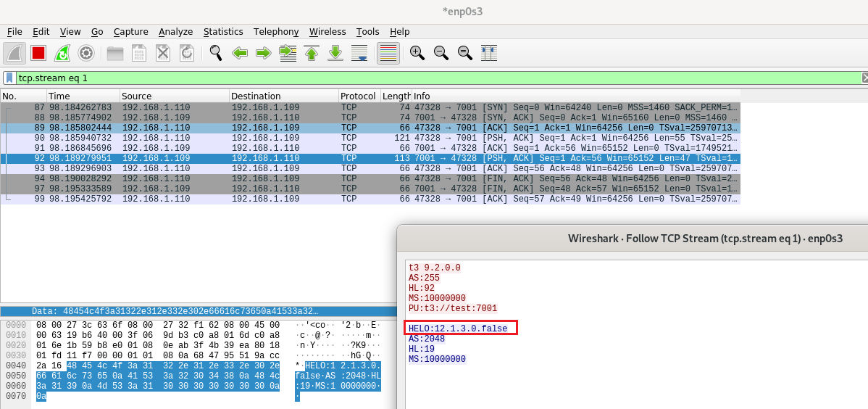Image resolution: width=868 pixels, height=409 pixels.
Task: Clear the display filter
Action: (x=864, y=78)
